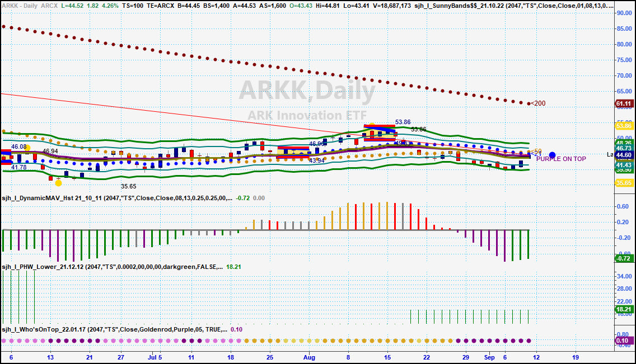Click the 27 date axis label
The width and height of the screenshot is (636, 364).
(121, 357)
